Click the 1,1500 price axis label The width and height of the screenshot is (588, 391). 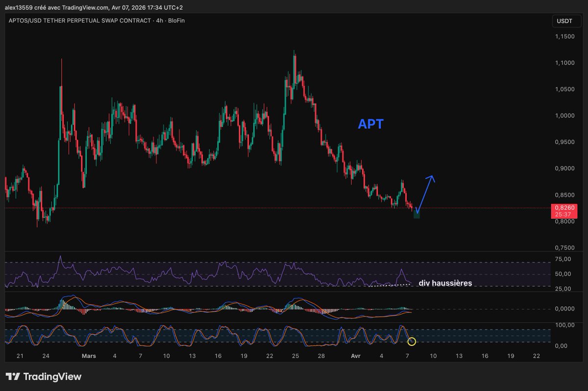coord(565,37)
